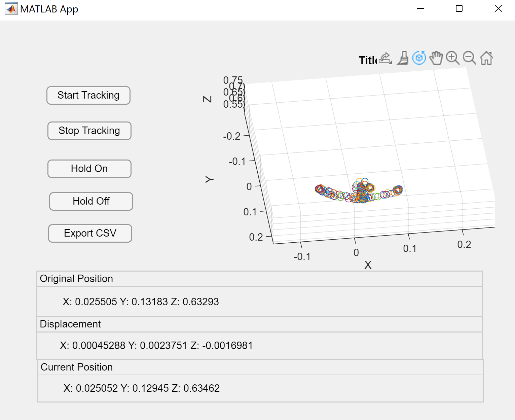This screenshot has height=420, width=515.
Task: Click the MATLAB logo in title bar
Action: (x=11, y=9)
